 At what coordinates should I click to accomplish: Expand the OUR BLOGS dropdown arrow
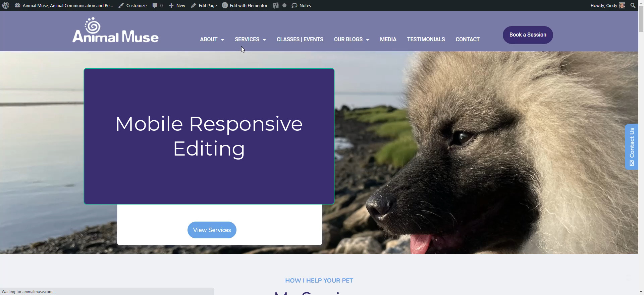click(x=368, y=40)
